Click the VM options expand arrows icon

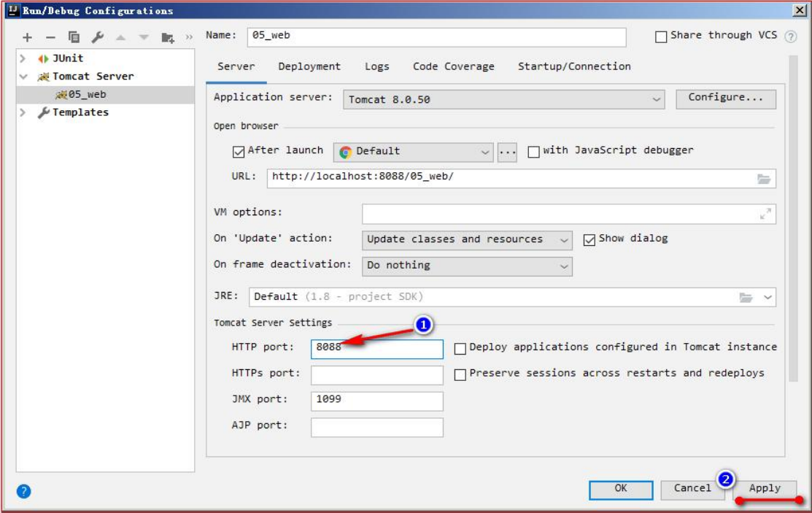pyautogui.click(x=765, y=214)
